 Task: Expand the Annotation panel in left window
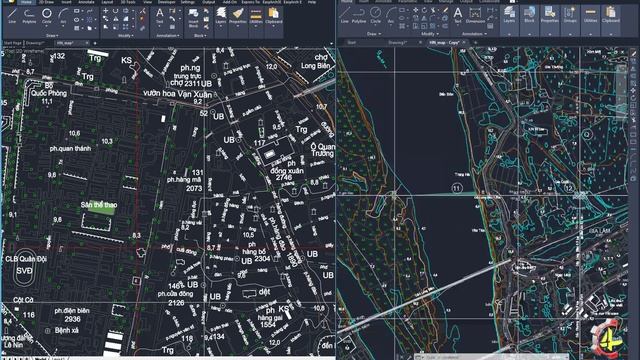pos(168,36)
